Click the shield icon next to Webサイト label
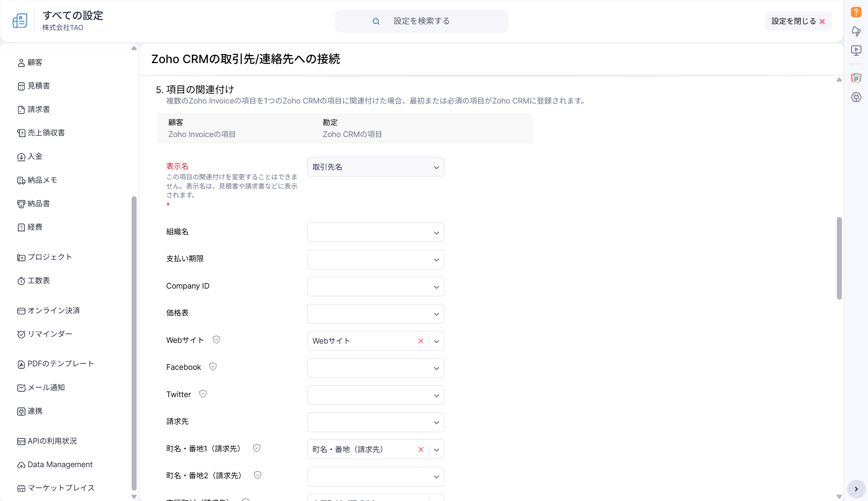The width and height of the screenshot is (868, 501). (x=216, y=340)
